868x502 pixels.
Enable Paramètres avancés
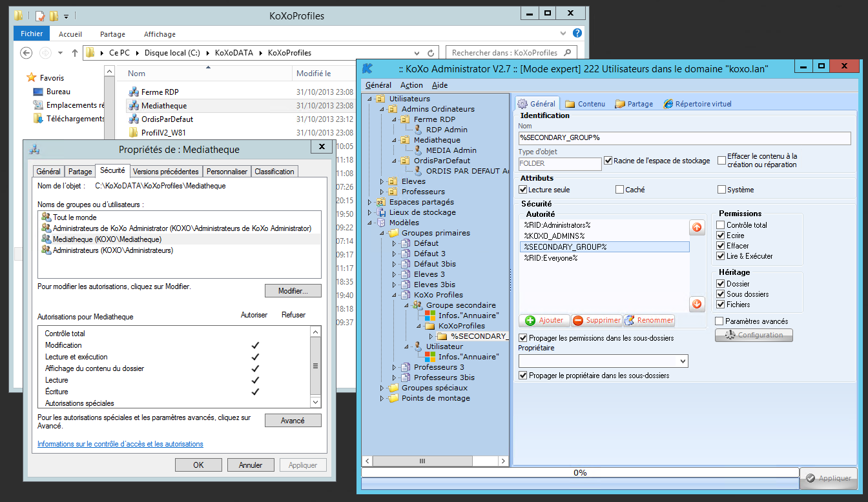point(719,321)
